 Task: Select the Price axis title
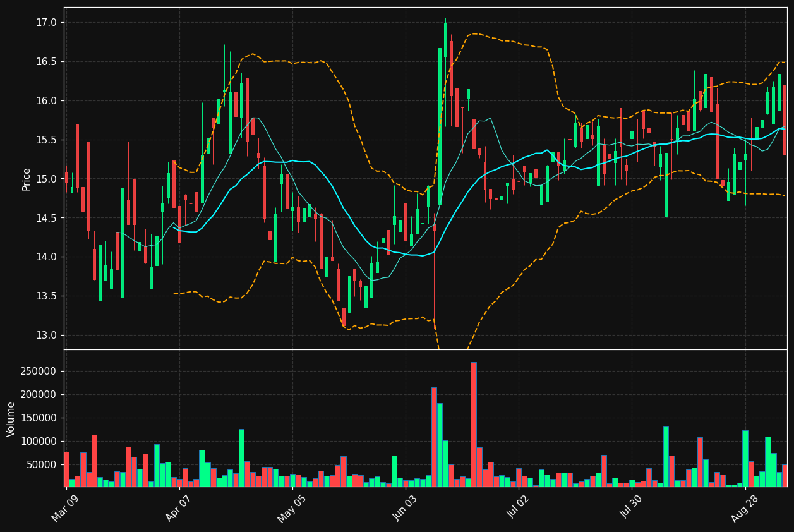[x=27, y=179]
